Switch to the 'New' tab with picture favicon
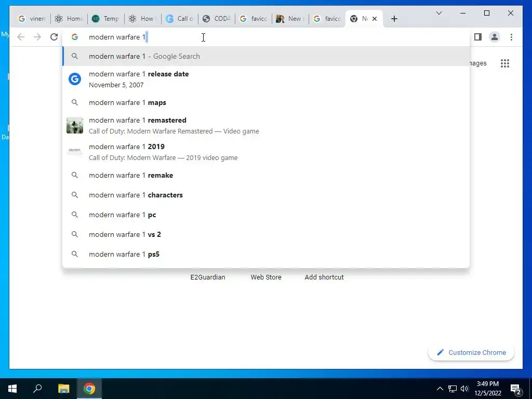This screenshot has width=532, height=399. 290,19
